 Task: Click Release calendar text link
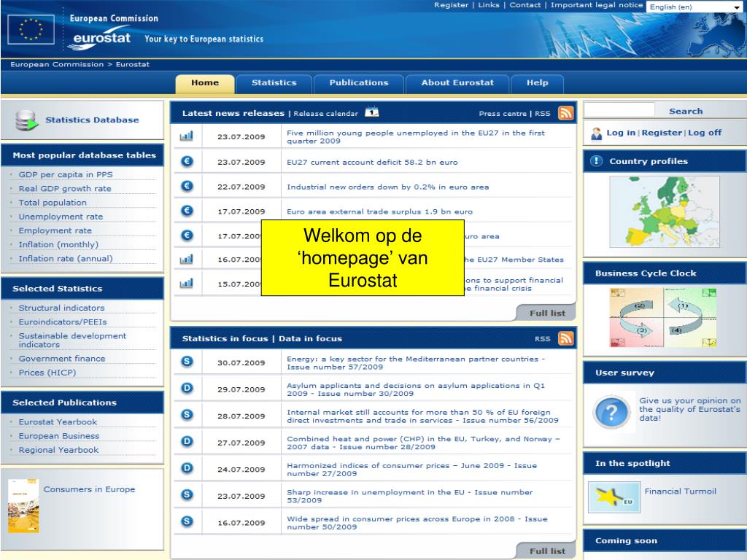click(x=325, y=113)
